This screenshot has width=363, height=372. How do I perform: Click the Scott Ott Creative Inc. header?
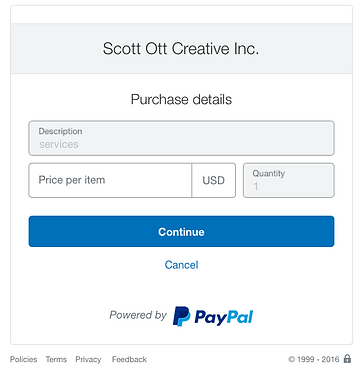[181, 49]
